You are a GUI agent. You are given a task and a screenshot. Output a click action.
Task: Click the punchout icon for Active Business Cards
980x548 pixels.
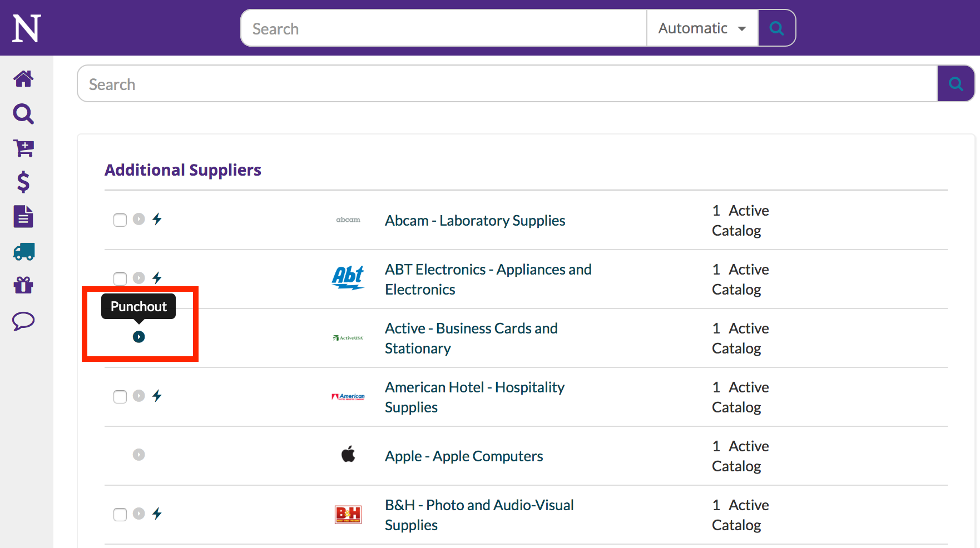[139, 337]
